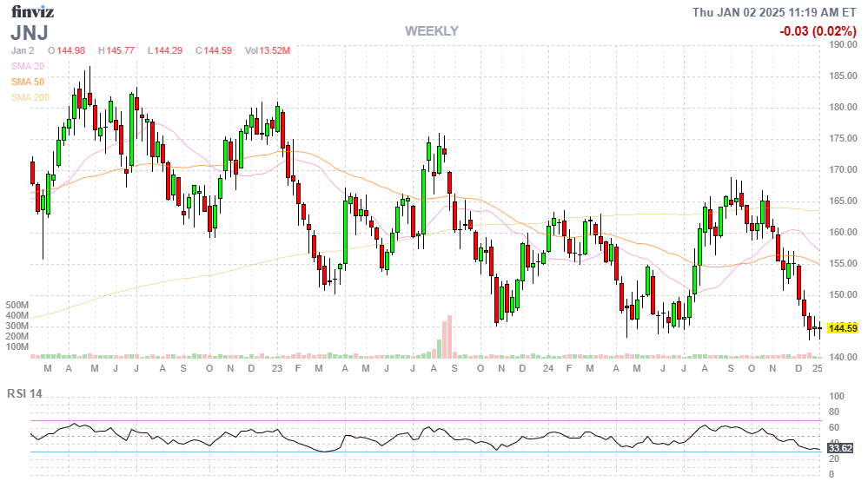Image resolution: width=868 pixels, height=488 pixels.
Task: Click the Jan 2 date label
Action: (x=23, y=51)
